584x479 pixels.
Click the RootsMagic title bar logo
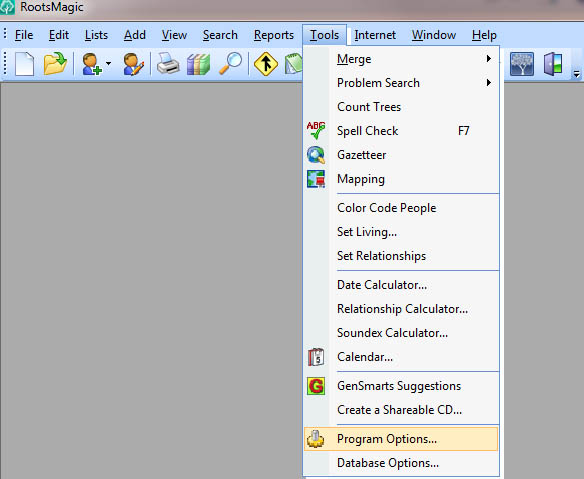click(x=7, y=7)
